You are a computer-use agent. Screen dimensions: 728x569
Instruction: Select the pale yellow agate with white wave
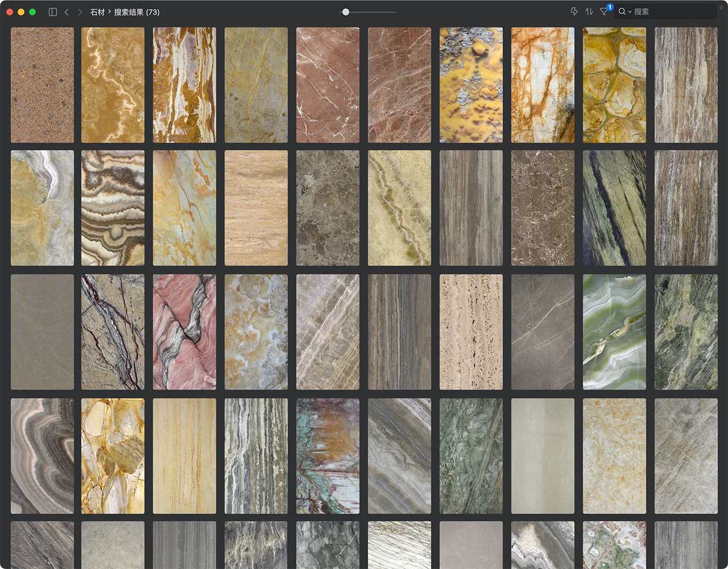[x=42, y=208]
